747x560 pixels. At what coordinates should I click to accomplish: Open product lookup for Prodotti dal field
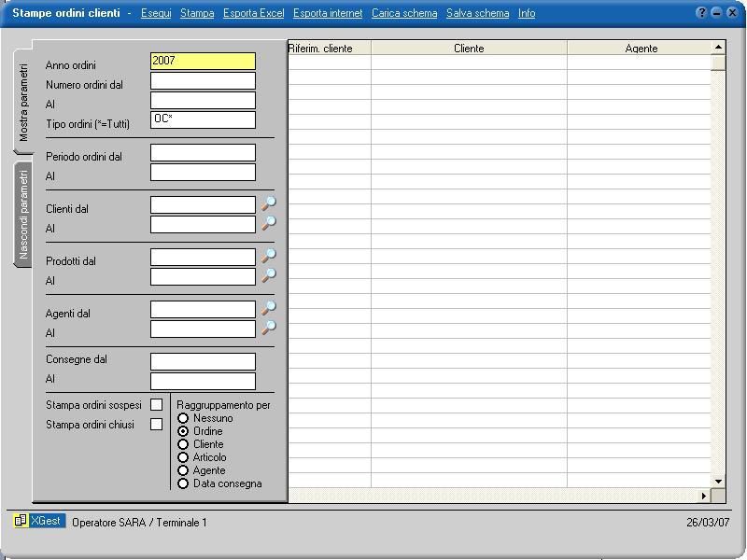click(x=269, y=256)
